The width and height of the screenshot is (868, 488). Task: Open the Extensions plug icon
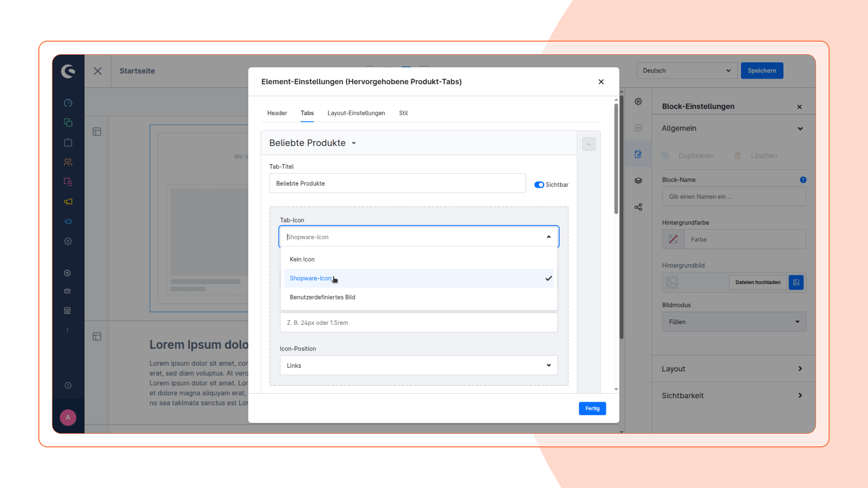pyautogui.click(x=68, y=221)
